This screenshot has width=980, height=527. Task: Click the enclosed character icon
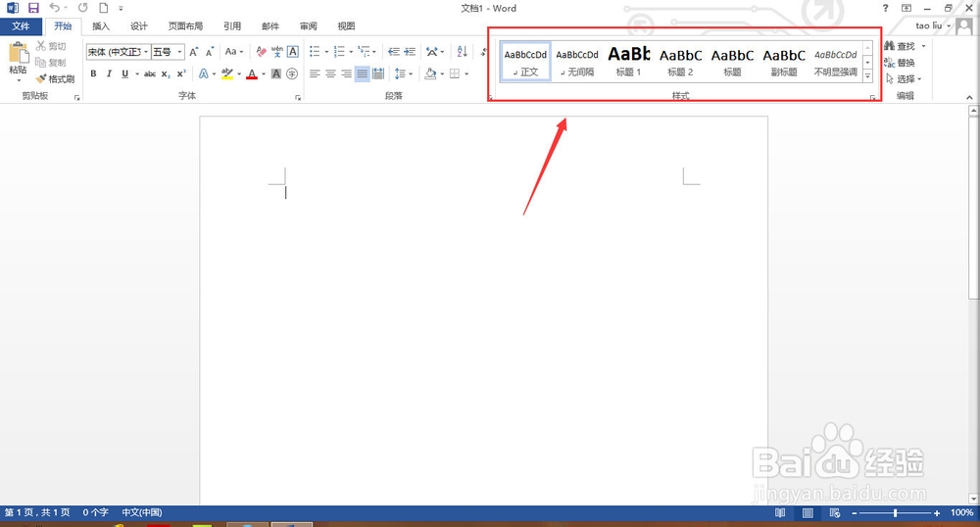(292, 73)
